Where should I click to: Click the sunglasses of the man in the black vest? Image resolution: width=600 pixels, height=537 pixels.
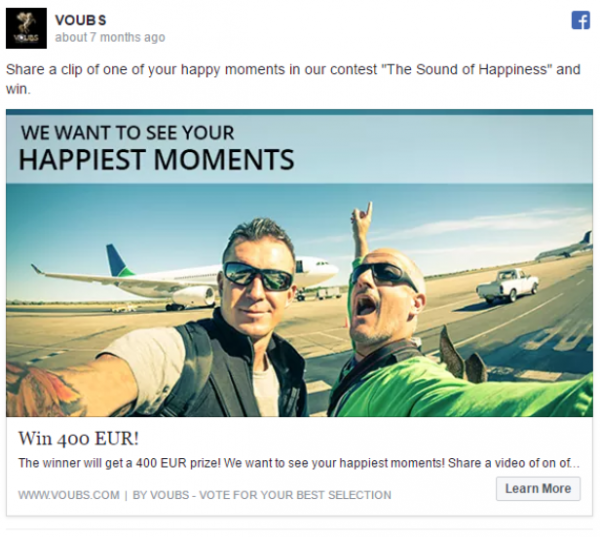258,276
